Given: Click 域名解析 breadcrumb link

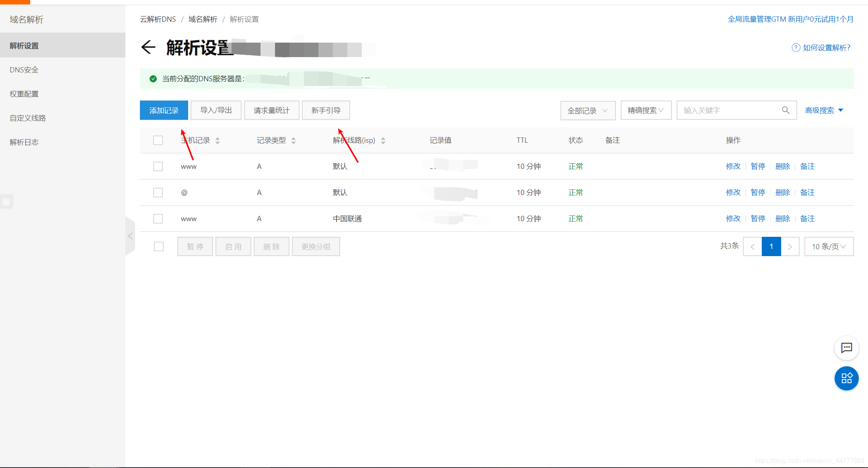Looking at the screenshot, I should (203, 19).
